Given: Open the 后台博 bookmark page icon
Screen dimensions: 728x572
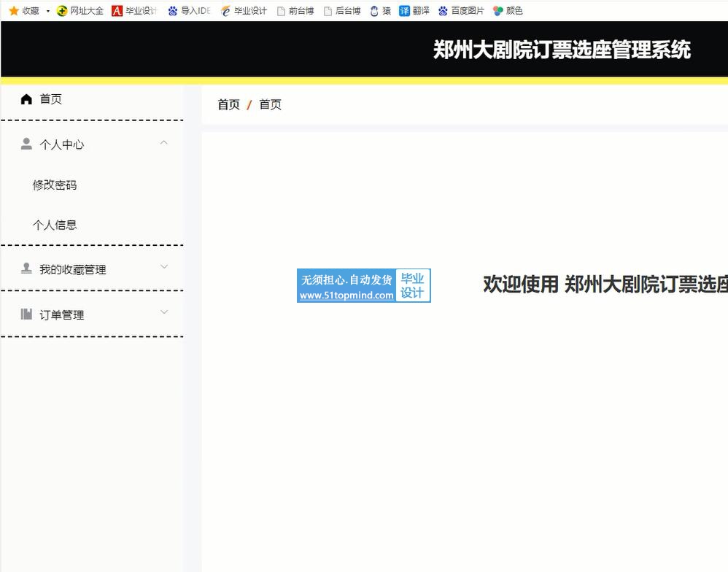Looking at the screenshot, I should tap(328, 11).
